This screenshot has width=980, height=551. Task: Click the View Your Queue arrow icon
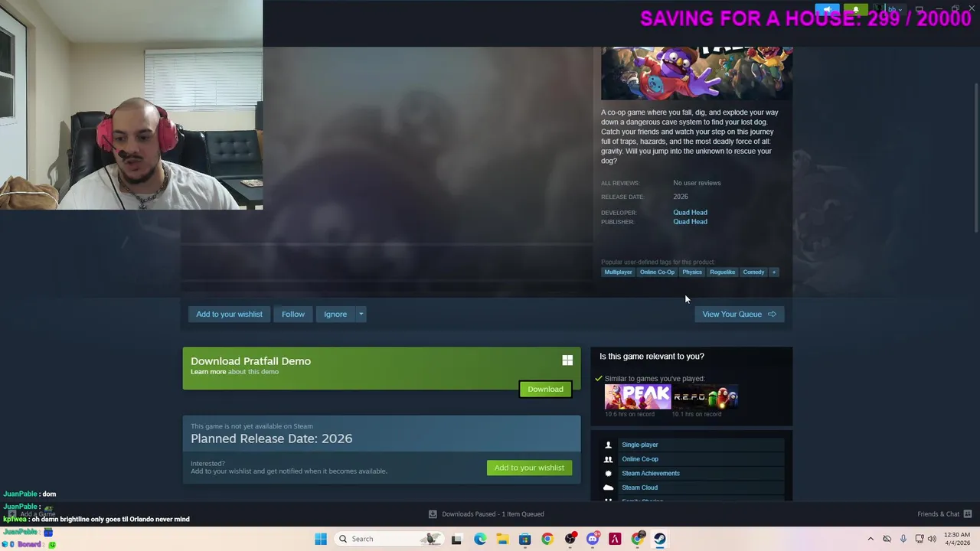pyautogui.click(x=772, y=314)
